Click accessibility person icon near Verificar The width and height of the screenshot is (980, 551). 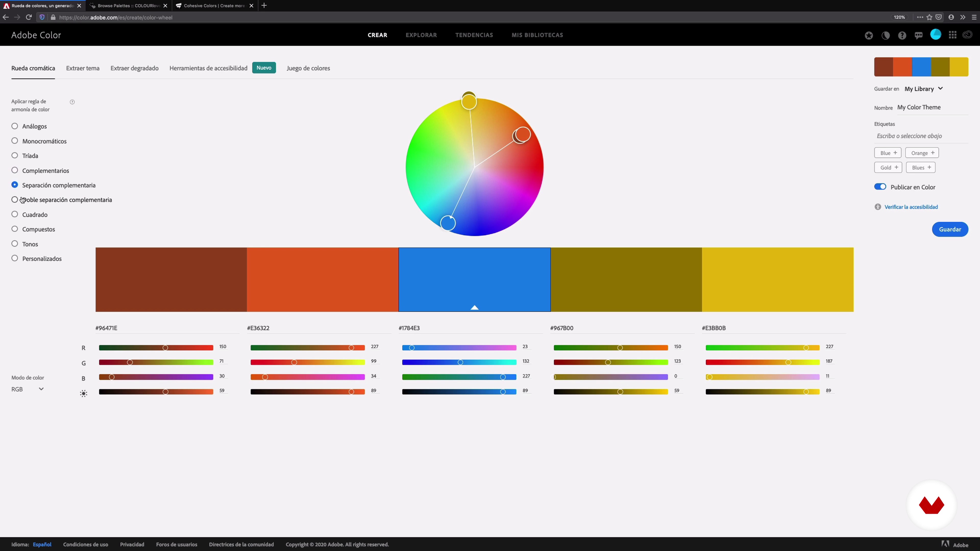(878, 207)
